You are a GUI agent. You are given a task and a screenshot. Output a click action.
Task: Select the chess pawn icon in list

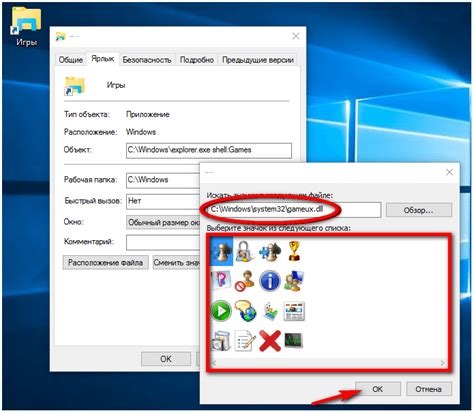[x=222, y=251]
